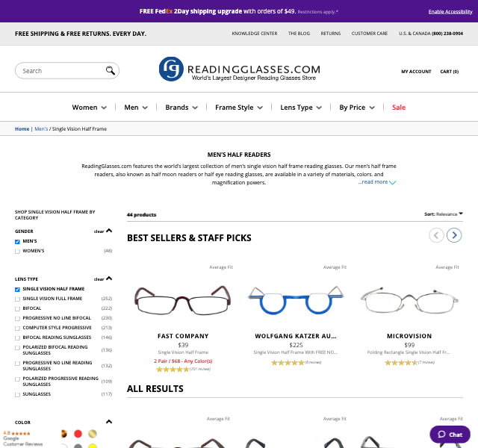
Task: Open the Microvision folding glasses image
Action: click(x=409, y=300)
